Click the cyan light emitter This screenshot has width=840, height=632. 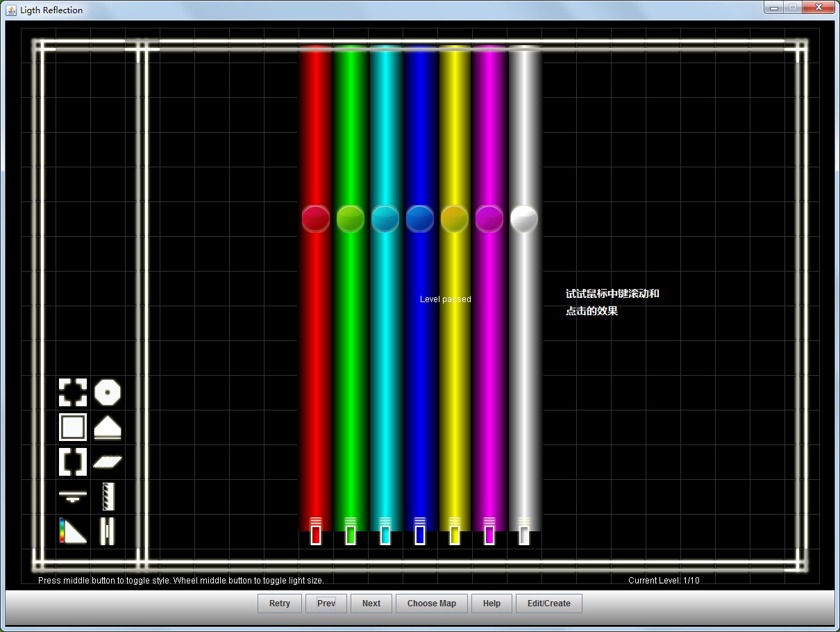[x=385, y=532]
